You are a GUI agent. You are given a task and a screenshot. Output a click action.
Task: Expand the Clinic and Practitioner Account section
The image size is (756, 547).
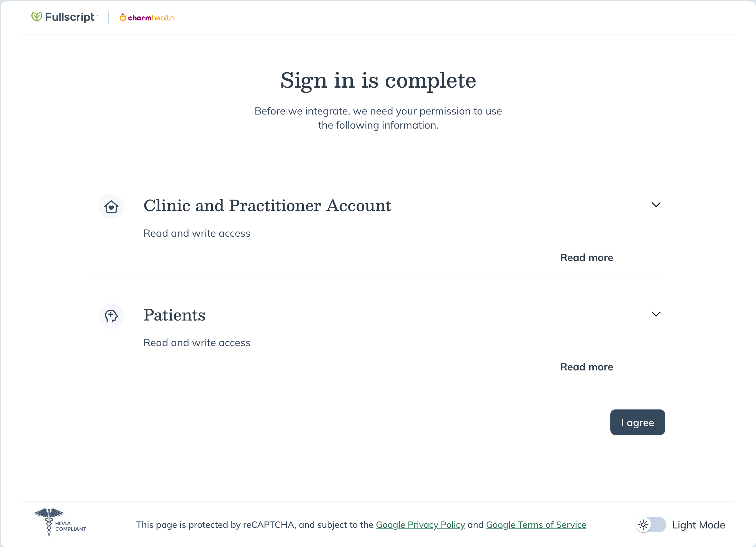pyautogui.click(x=656, y=204)
